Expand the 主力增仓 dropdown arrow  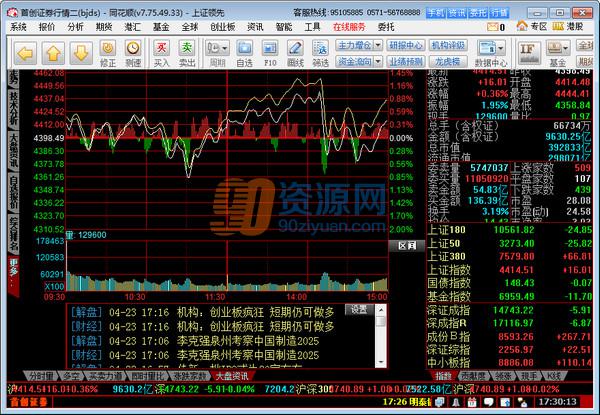[378, 46]
